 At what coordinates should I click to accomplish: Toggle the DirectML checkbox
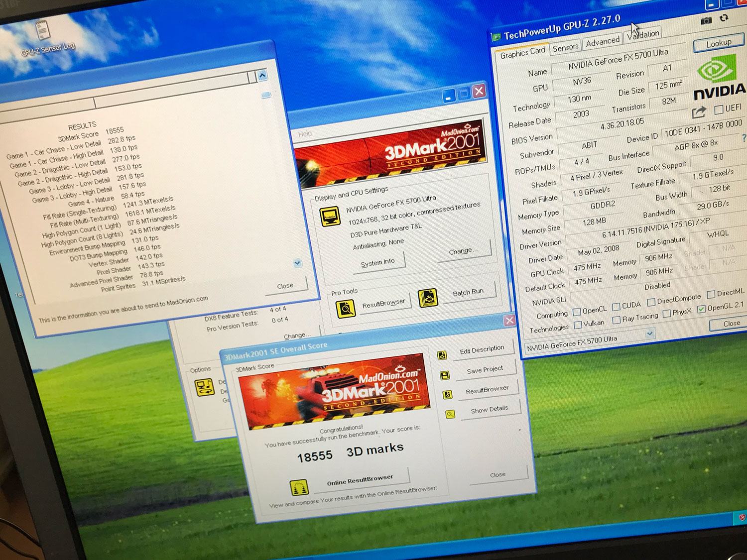tap(711, 294)
